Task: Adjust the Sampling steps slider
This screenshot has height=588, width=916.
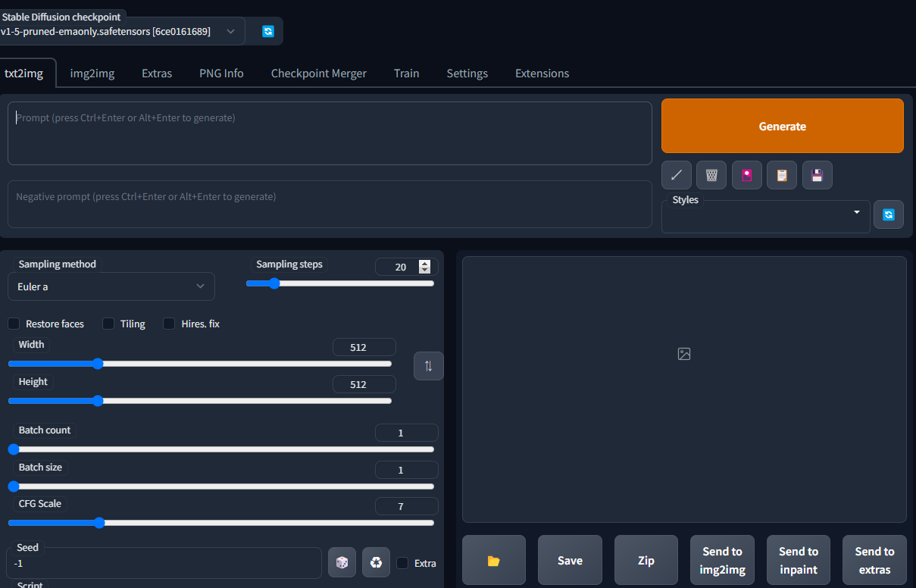Action: (x=340, y=283)
